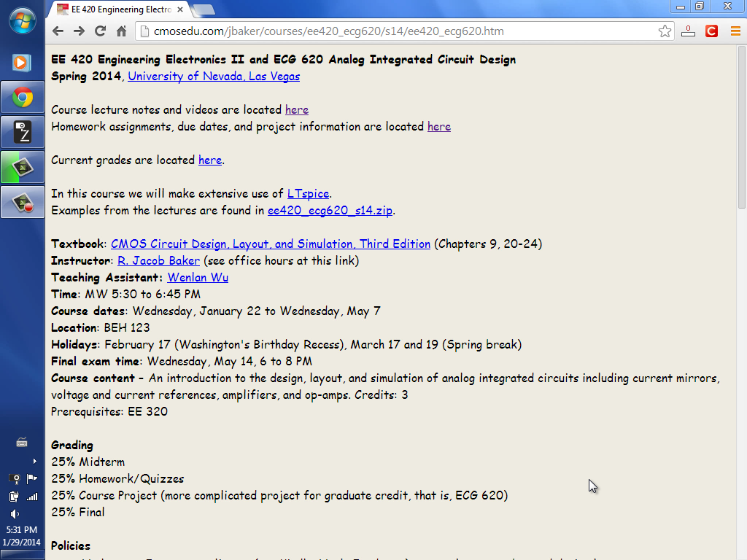Viewport: 747px width, 560px height.
Task: Open the volume speaker icon
Action: [15, 514]
